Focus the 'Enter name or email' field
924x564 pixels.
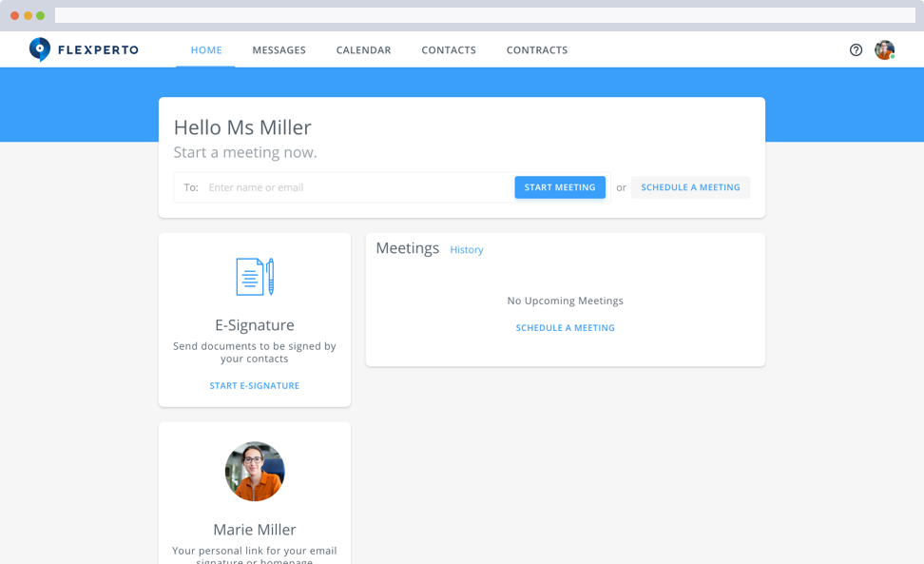[356, 187]
